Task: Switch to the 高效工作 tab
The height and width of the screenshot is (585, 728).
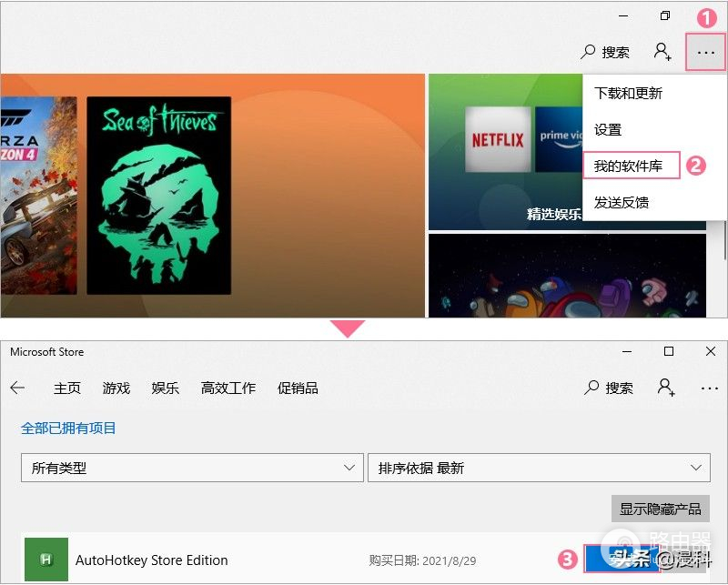Action: 228,388
